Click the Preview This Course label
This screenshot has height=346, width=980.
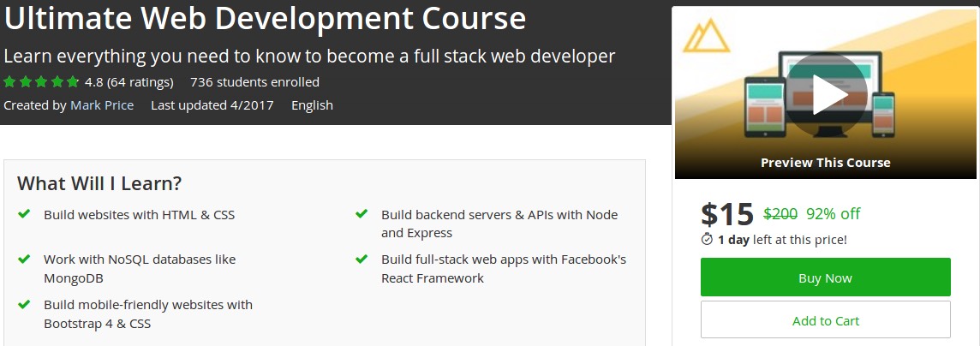[x=825, y=163]
